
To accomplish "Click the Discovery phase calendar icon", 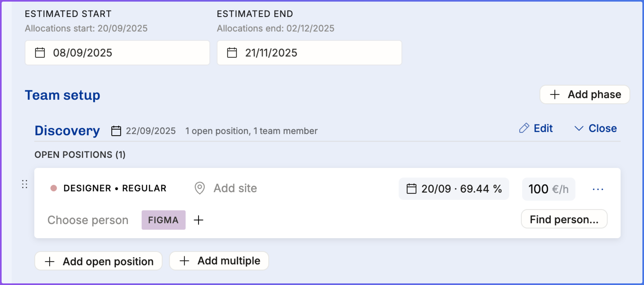I will pyautogui.click(x=116, y=131).
